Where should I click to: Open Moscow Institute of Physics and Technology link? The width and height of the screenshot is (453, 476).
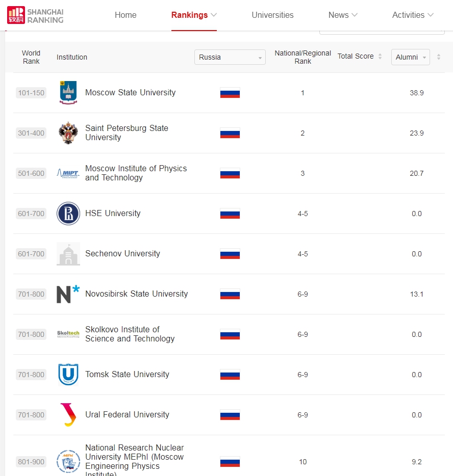click(136, 173)
